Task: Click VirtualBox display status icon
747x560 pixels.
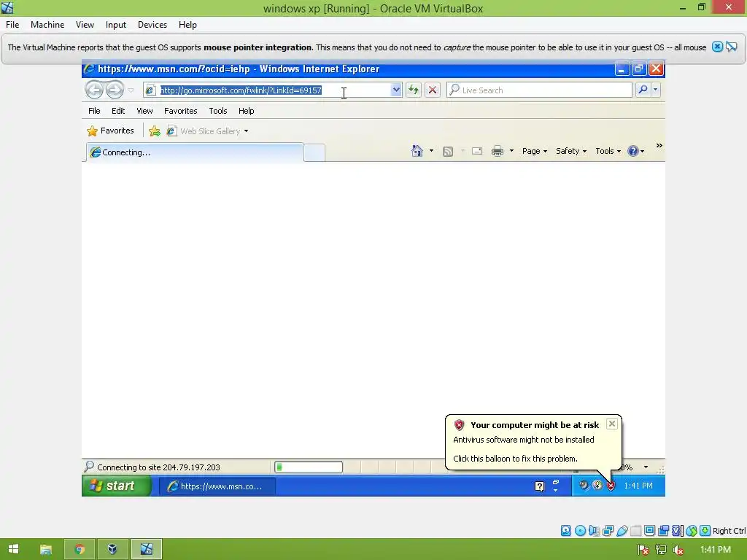Action: pos(649,531)
